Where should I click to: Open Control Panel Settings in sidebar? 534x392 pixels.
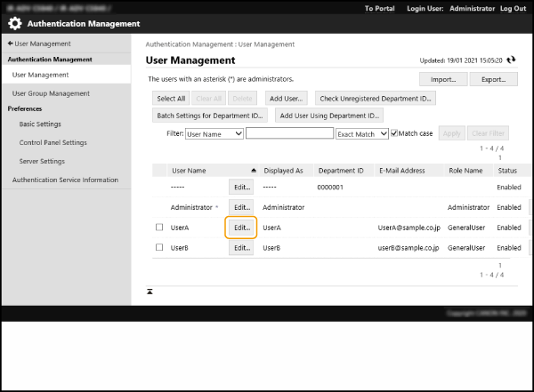(x=53, y=142)
